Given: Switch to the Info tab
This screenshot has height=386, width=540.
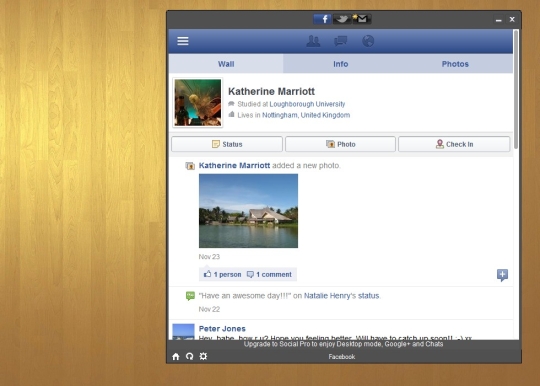Looking at the screenshot, I should point(341,64).
